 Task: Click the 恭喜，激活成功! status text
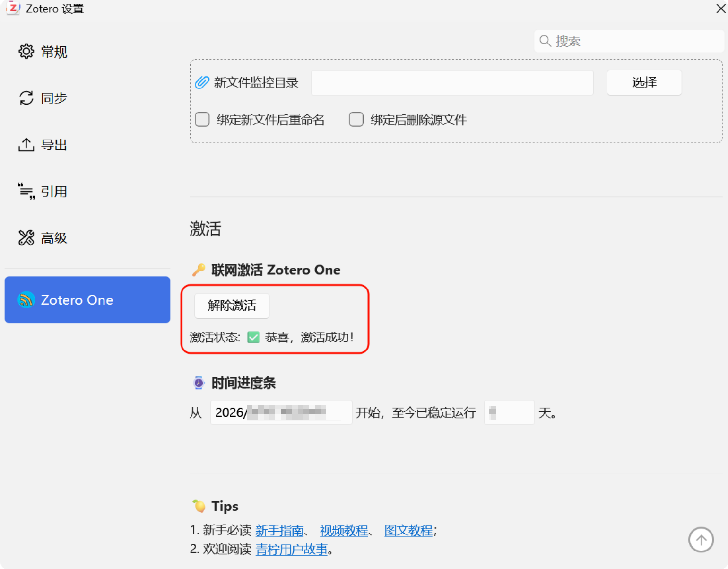tap(309, 337)
